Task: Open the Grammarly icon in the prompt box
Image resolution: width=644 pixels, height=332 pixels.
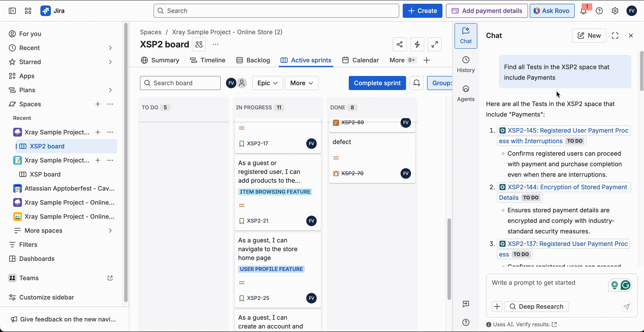Action: (626, 285)
